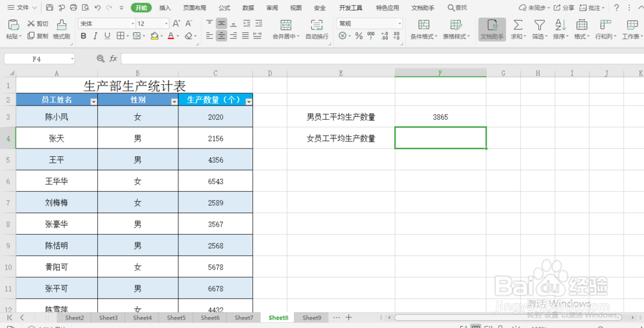Click increase decimal places icon
Screen dimensions: 644x328
tap(385, 36)
